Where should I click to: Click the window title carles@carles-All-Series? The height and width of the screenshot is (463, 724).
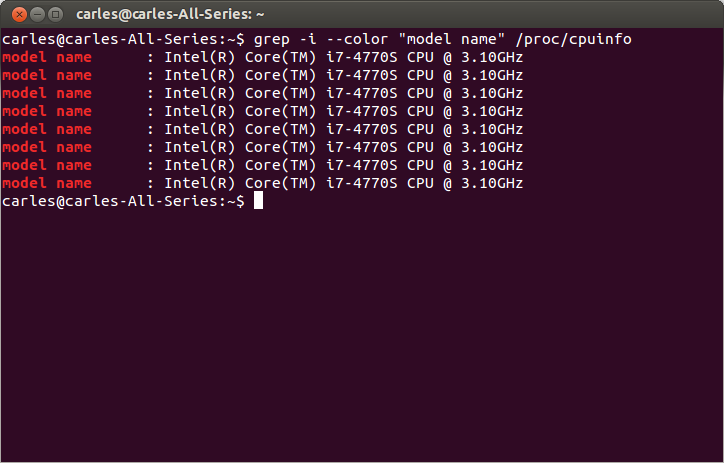pos(170,14)
